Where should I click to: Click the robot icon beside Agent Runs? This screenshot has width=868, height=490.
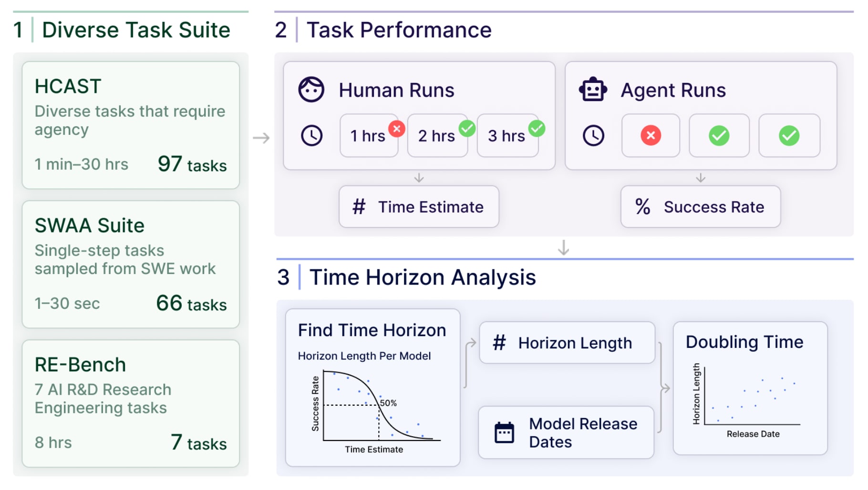pos(593,89)
